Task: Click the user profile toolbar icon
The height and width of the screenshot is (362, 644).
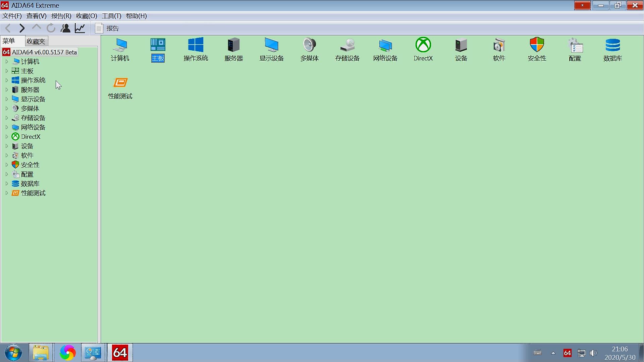Action: [65, 28]
